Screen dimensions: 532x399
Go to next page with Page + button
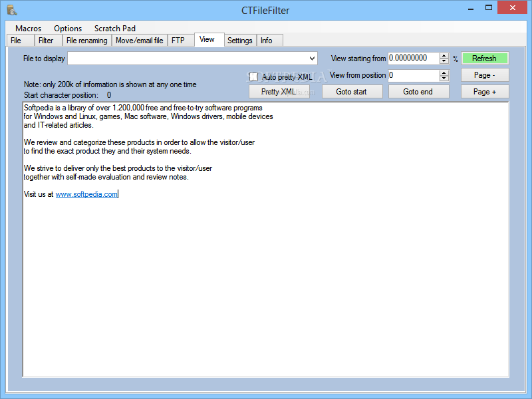point(485,92)
